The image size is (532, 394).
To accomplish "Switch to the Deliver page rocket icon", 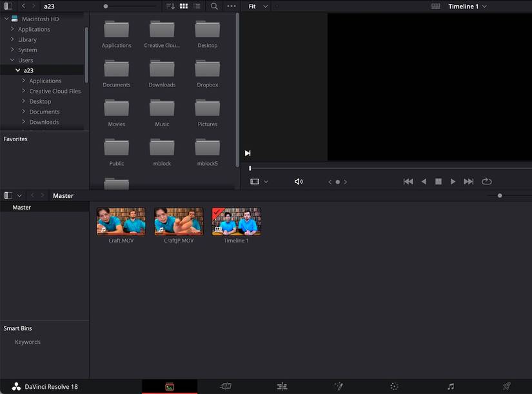I will tap(507, 386).
